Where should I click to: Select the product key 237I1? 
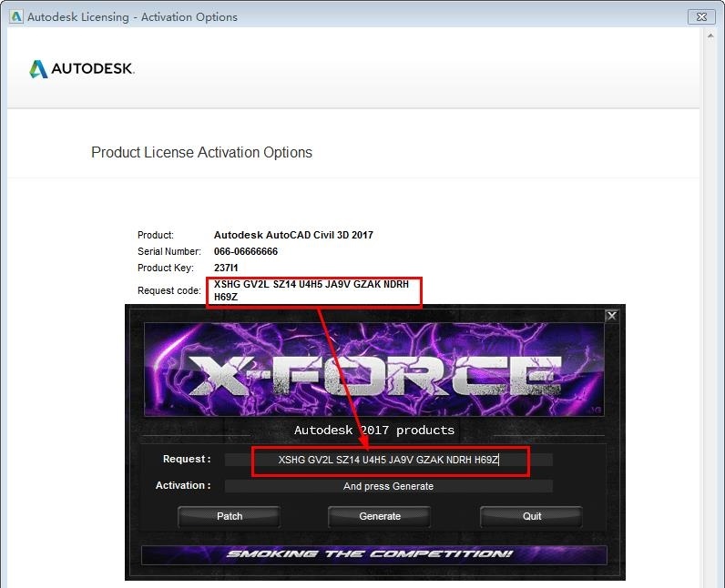226,268
